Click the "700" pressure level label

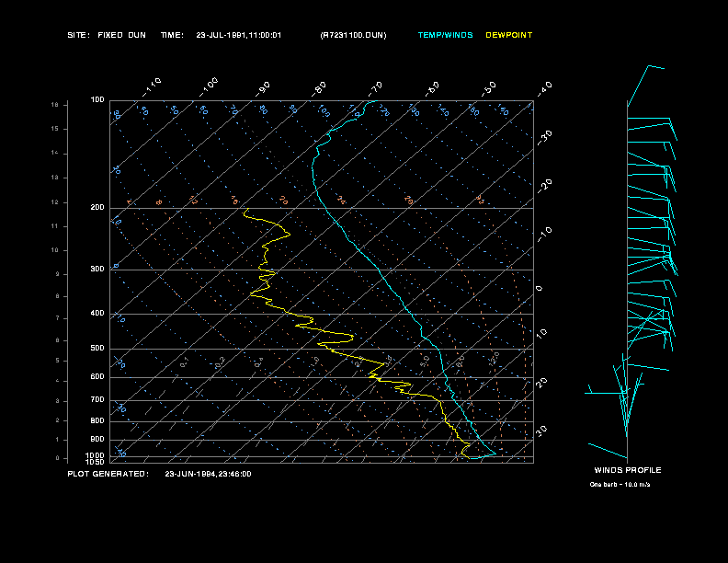point(97,399)
